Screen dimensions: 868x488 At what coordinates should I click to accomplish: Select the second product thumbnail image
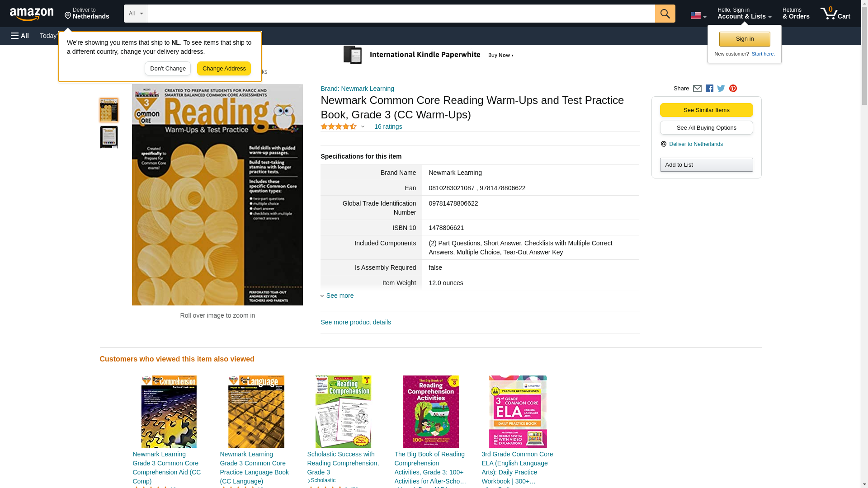tap(109, 137)
